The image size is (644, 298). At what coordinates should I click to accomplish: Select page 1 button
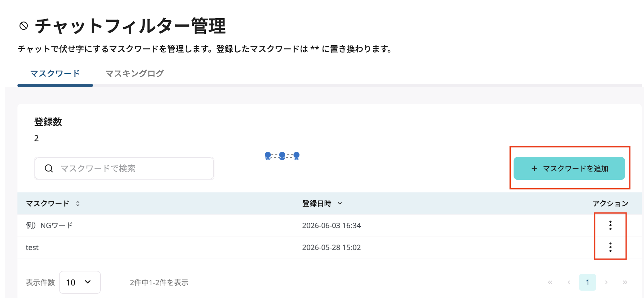coord(587,282)
